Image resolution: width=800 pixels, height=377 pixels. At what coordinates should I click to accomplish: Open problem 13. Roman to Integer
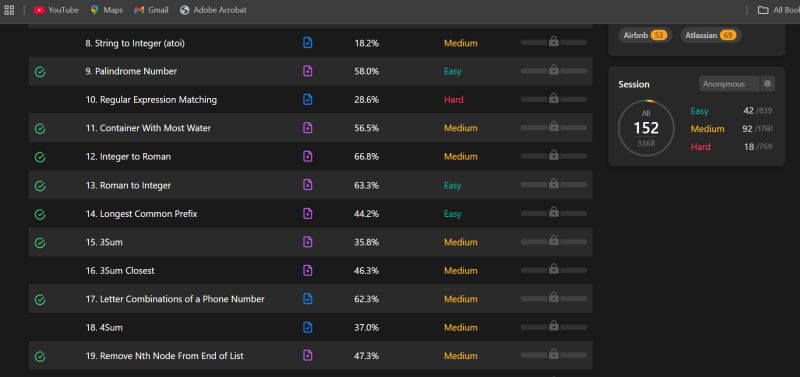tap(128, 185)
